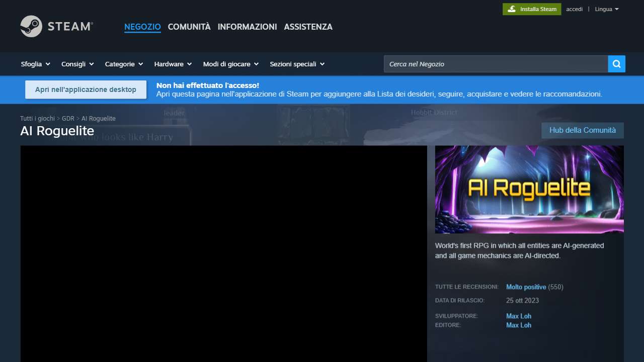Click Apri nell'applicazione desktop
The height and width of the screenshot is (362, 644).
[x=86, y=89]
